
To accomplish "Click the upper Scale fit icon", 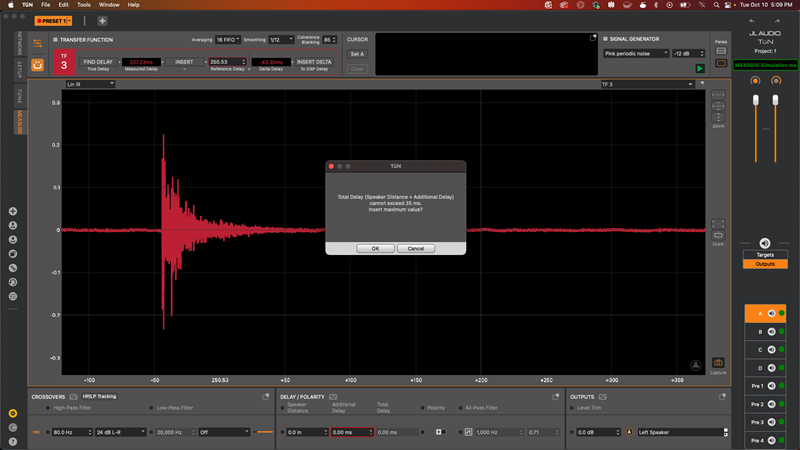I will coord(718,224).
